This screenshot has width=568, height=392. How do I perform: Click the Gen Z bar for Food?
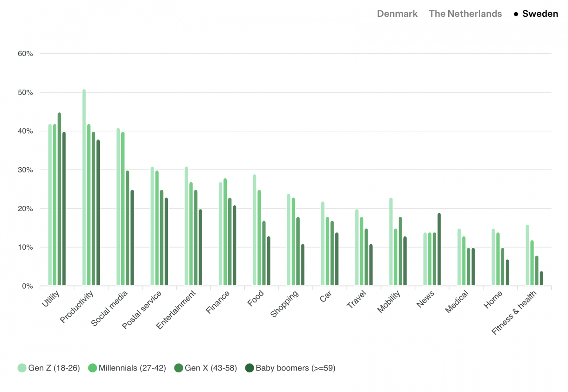pos(255,230)
